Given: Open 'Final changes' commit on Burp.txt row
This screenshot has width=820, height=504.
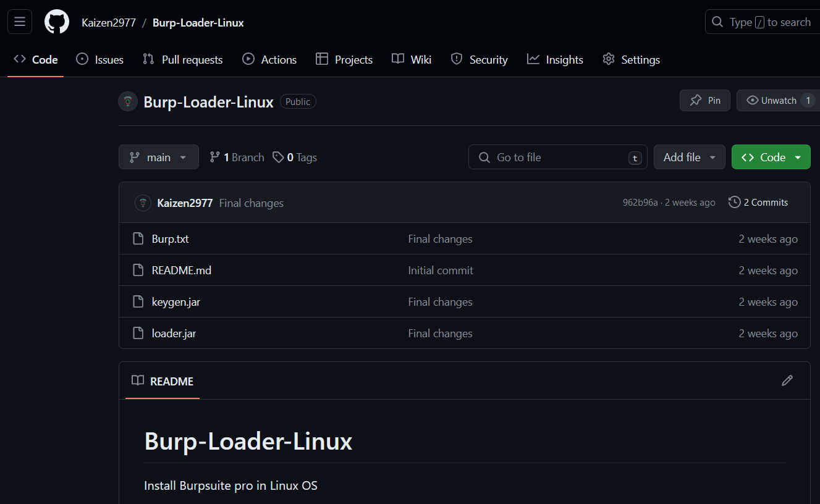Looking at the screenshot, I should click(x=440, y=239).
